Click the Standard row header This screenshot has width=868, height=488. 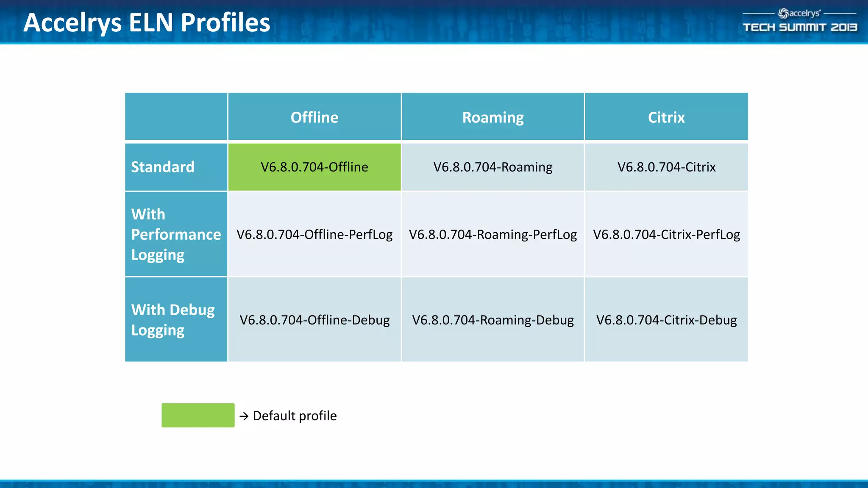point(176,167)
